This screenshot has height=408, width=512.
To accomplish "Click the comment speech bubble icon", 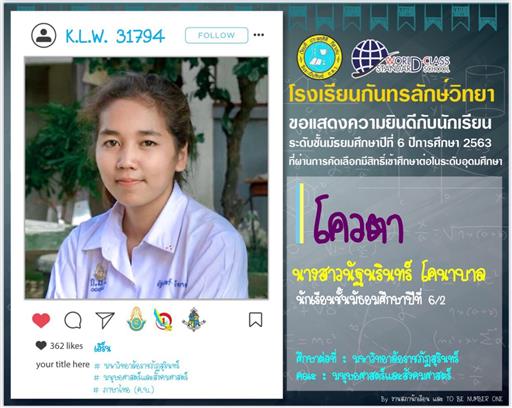I will point(73,320).
